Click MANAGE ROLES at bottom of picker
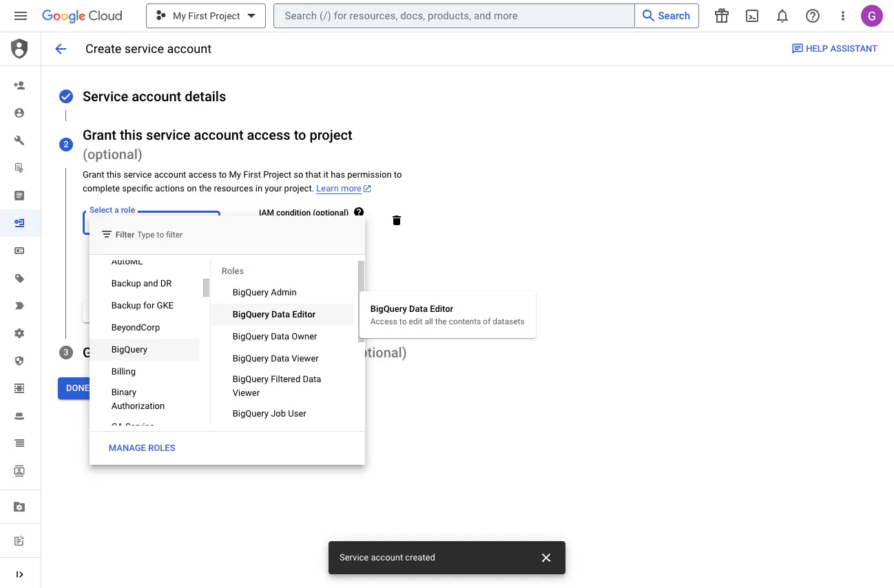894x588 pixels. 142,448
